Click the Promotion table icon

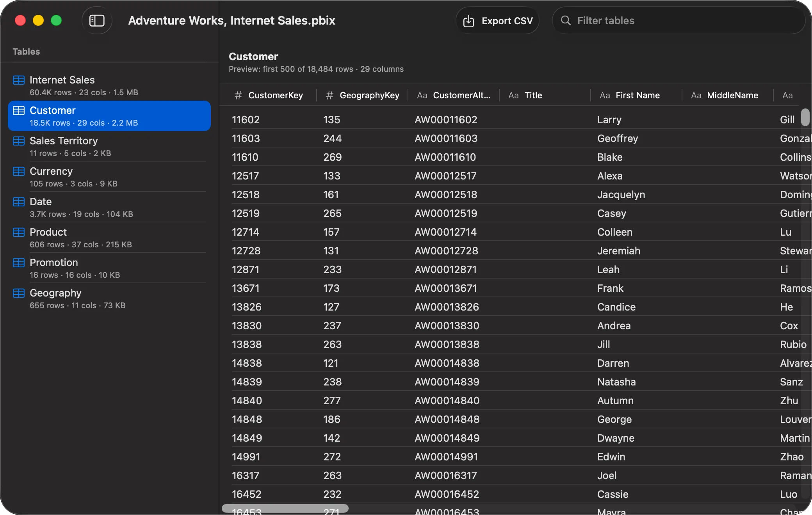(19, 263)
